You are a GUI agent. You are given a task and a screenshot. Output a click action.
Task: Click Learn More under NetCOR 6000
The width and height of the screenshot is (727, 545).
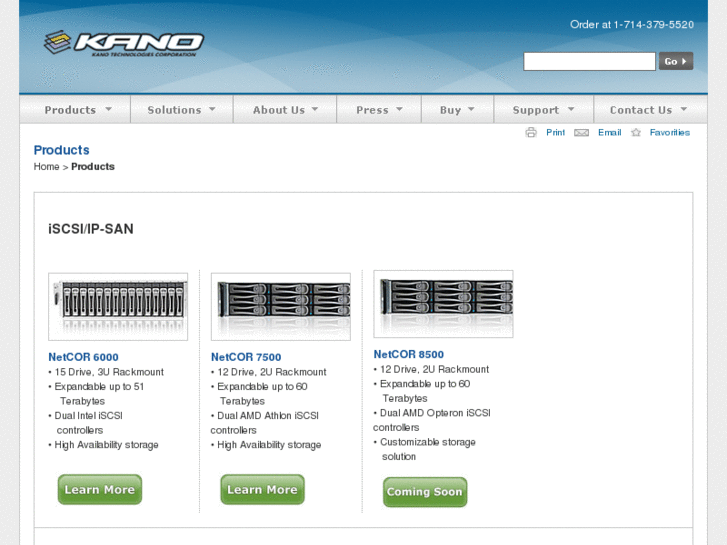[x=100, y=490]
